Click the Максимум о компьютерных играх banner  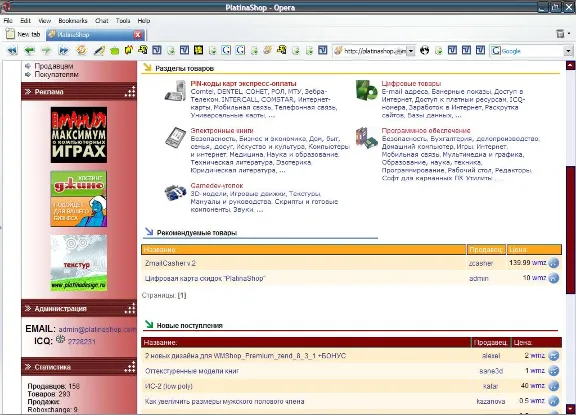click(79, 135)
